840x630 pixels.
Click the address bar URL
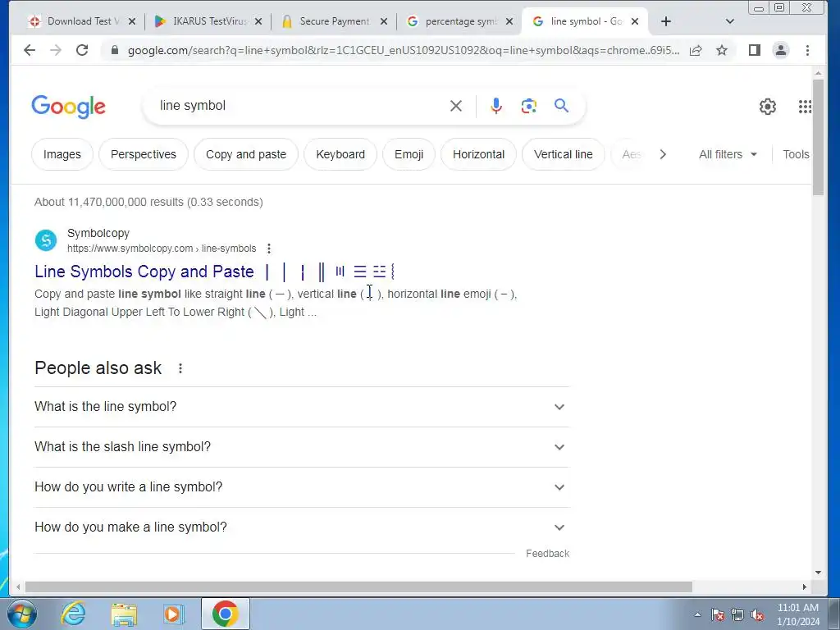tap(403, 50)
